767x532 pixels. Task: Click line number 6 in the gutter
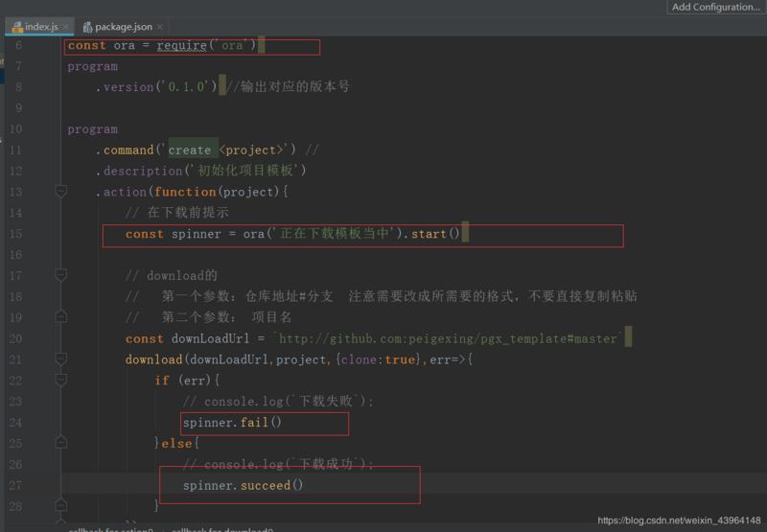(18, 45)
